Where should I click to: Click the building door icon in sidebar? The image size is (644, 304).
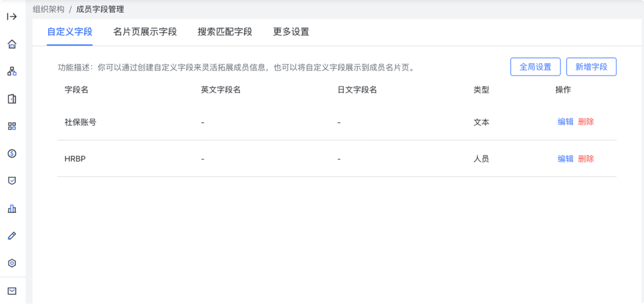click(x=12, y=99)
